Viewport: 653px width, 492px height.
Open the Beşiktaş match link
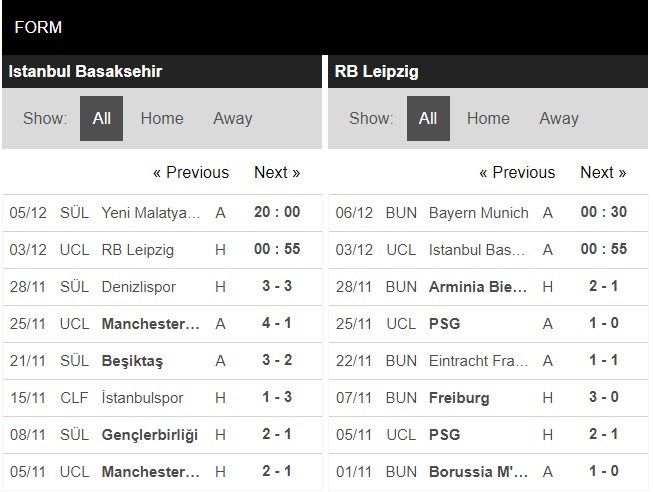coord(135,361)
